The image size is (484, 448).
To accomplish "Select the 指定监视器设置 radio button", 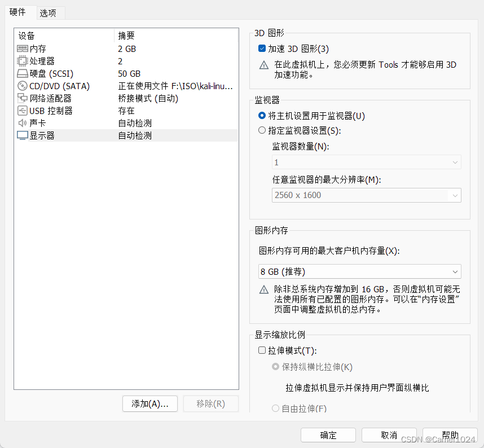I will pos(262,130).
